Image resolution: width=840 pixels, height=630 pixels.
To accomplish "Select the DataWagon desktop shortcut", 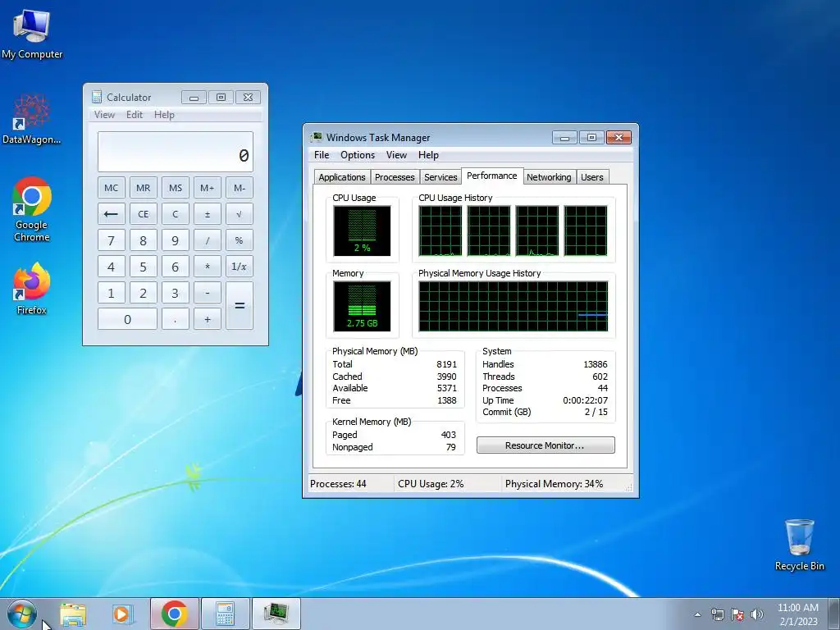I will (x=32, y=119).
